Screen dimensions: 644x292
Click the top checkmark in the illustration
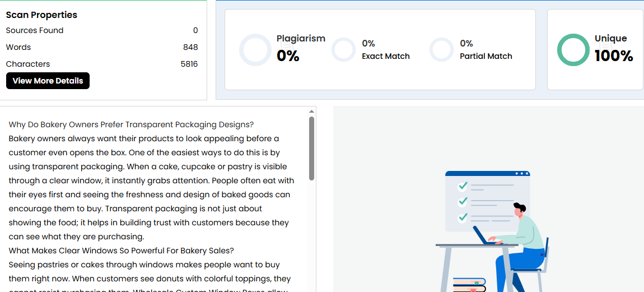[x=463, y=186]
